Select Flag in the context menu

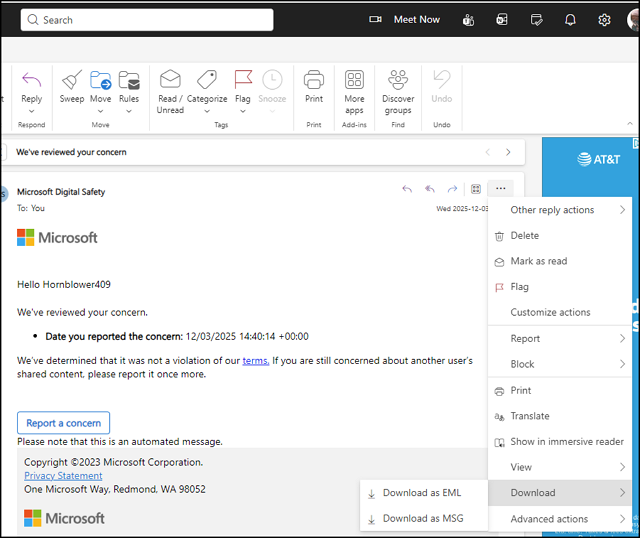click(x=560, y=287)
